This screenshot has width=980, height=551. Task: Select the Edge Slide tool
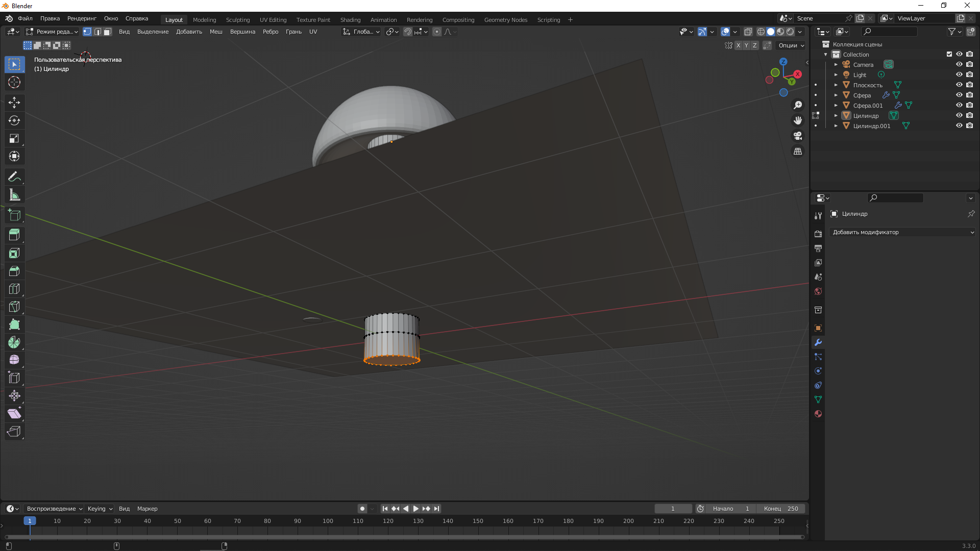(x=14, y=378)
